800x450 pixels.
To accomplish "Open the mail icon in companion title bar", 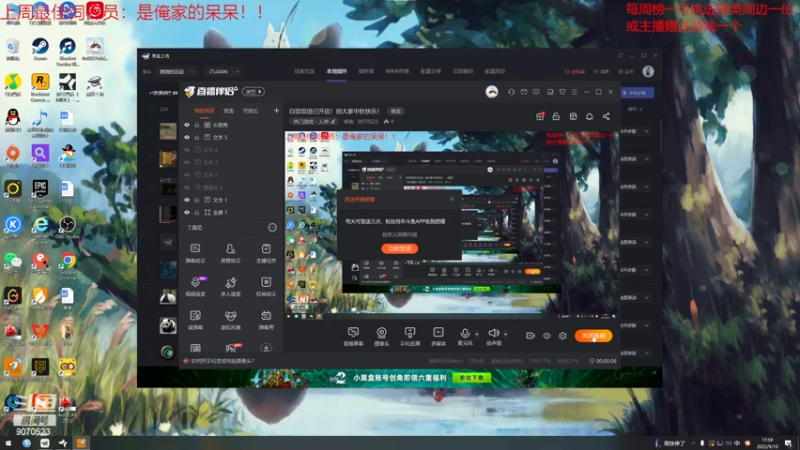I will pos(524,92).
